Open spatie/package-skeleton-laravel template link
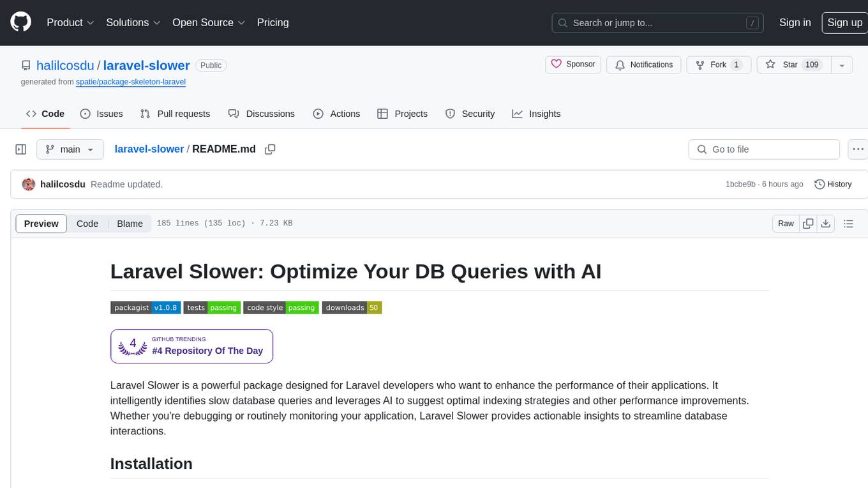The height and width of the screenshot is (488, 868). (x=131, y=82)
